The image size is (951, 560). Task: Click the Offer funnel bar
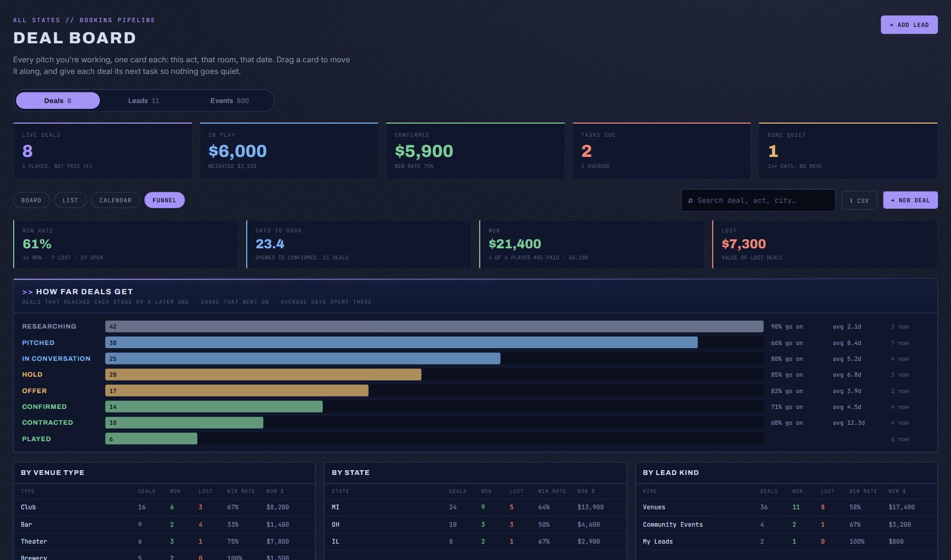click(237, 390)
